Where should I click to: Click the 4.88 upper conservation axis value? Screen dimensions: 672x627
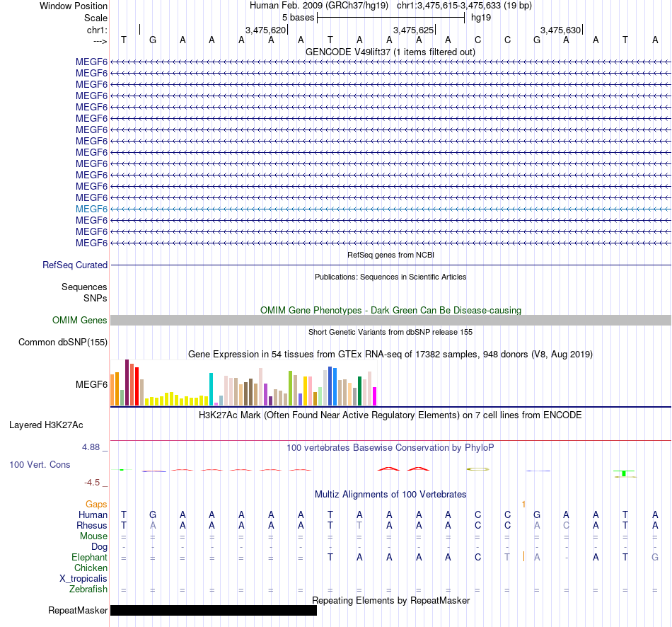(91, 447)
